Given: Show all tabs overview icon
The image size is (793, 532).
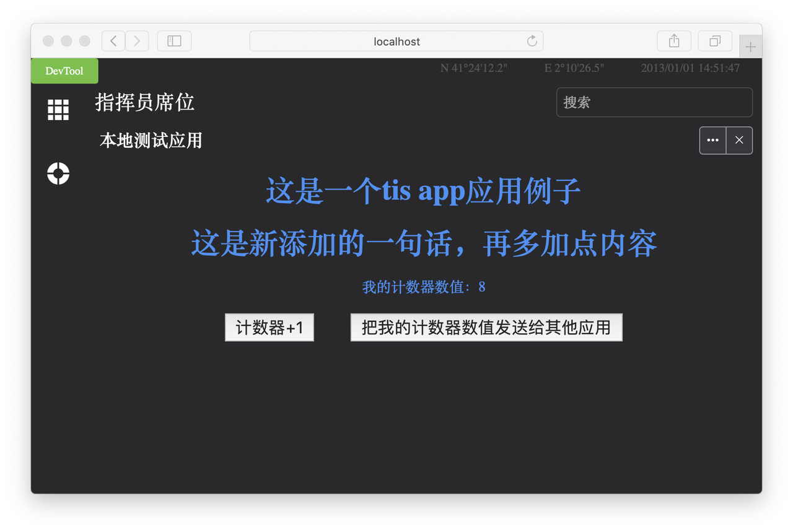Looking at the screenshot, I should (715, 41).
